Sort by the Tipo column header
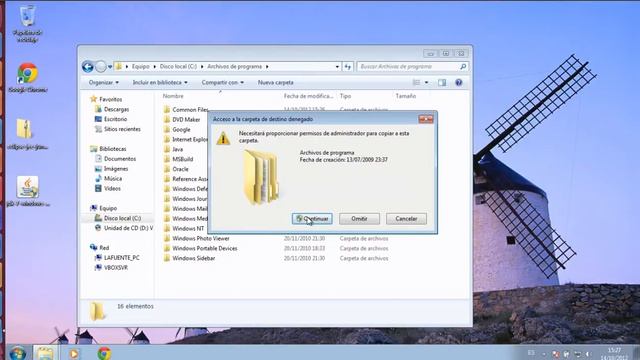This screenshot has height=360, width=640. (345, 96)
